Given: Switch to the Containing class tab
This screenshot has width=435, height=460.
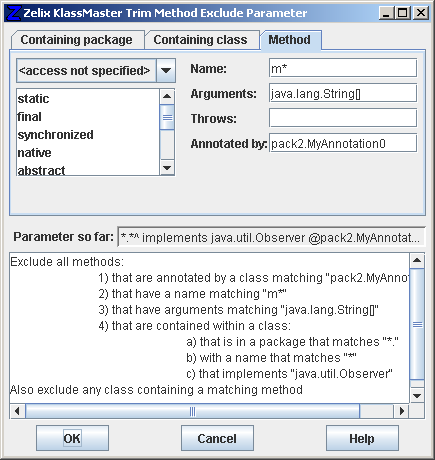Looking at the screenshot, I should (x=202, y=40).
